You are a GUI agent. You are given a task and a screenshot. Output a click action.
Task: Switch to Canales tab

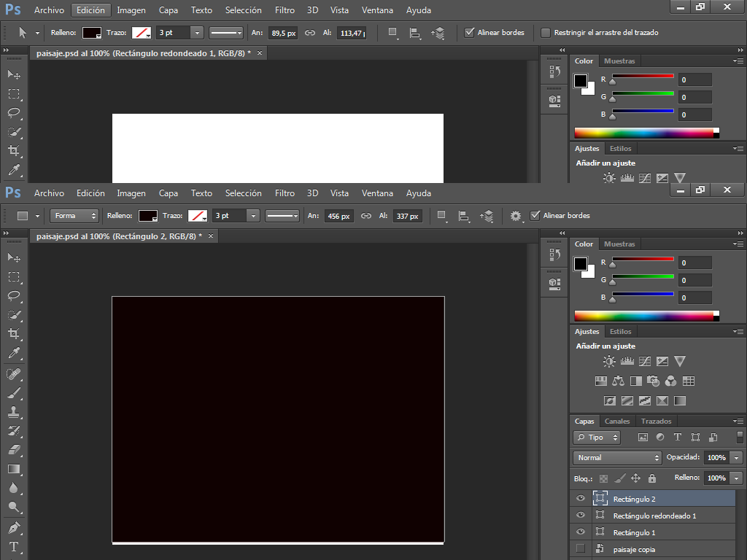click(617, 421)
